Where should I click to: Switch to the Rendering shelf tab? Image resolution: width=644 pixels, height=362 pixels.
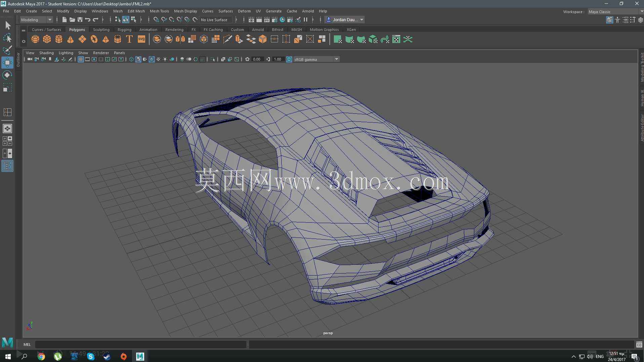click(174, 30)
